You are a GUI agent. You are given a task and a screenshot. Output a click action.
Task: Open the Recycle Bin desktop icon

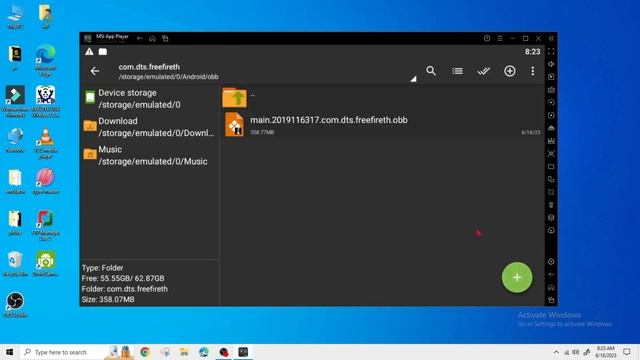pyautogui.click(x=15, y=264)
